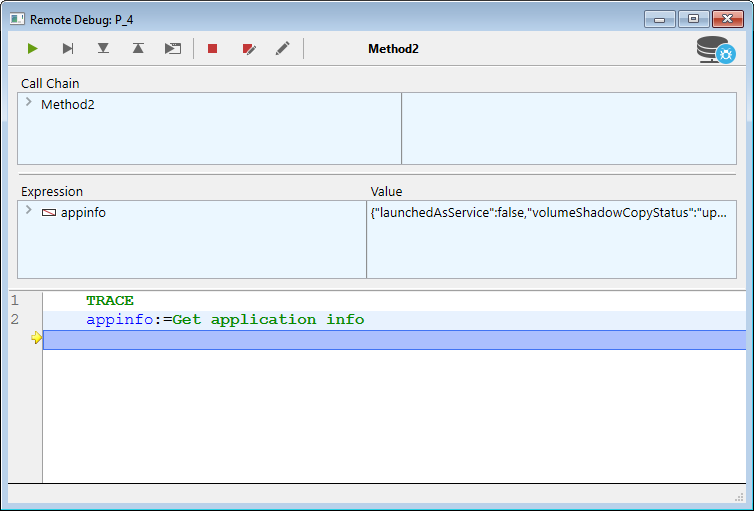Viewport: 754px width, 511px height.
Task: Click the remote server debugger database icon
Action: pyautogui.click(x=716, y=49)
